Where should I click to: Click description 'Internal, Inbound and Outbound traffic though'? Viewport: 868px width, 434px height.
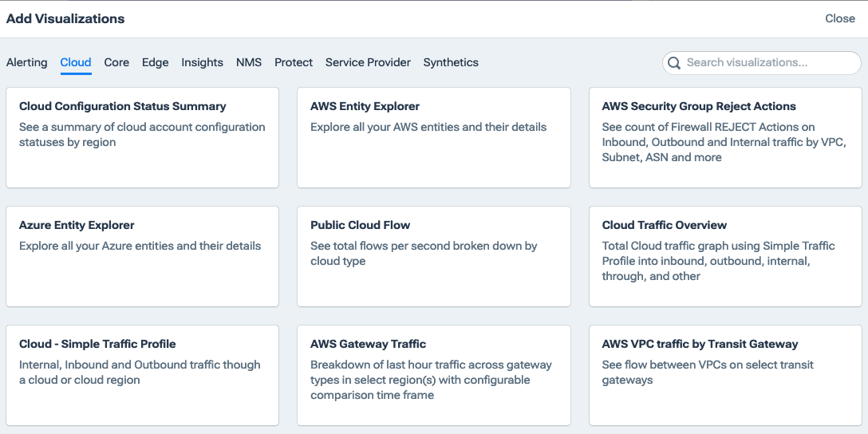point(140,372)
